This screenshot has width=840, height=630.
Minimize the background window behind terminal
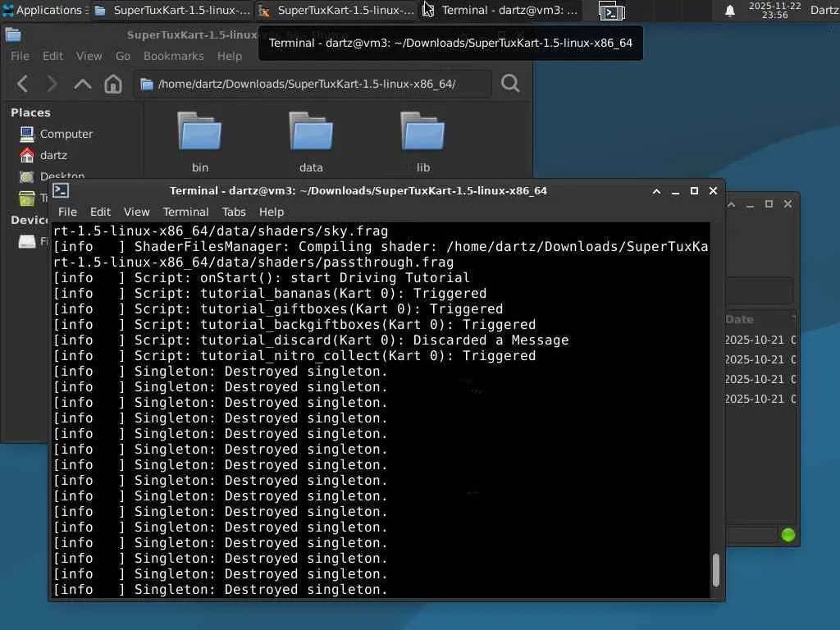click(750, 204)
